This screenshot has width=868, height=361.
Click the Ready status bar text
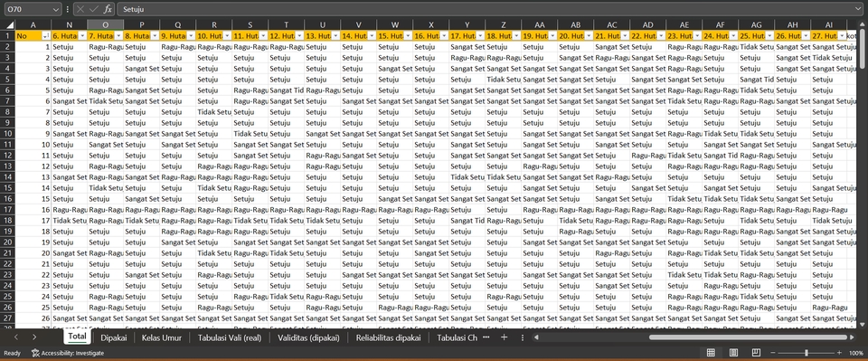point(12,353)
